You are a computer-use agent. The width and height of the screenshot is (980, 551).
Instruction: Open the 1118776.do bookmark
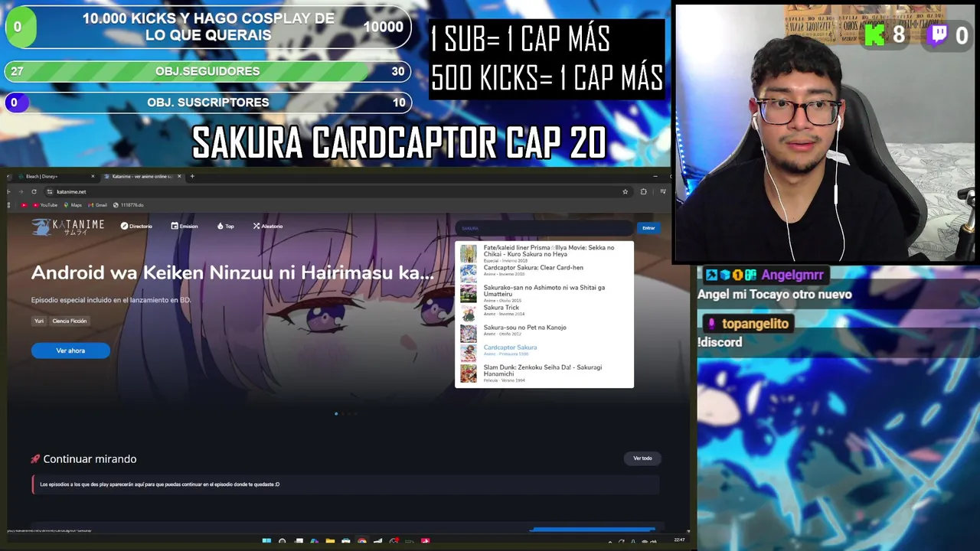pyautogui.click(x=128, y=205)
